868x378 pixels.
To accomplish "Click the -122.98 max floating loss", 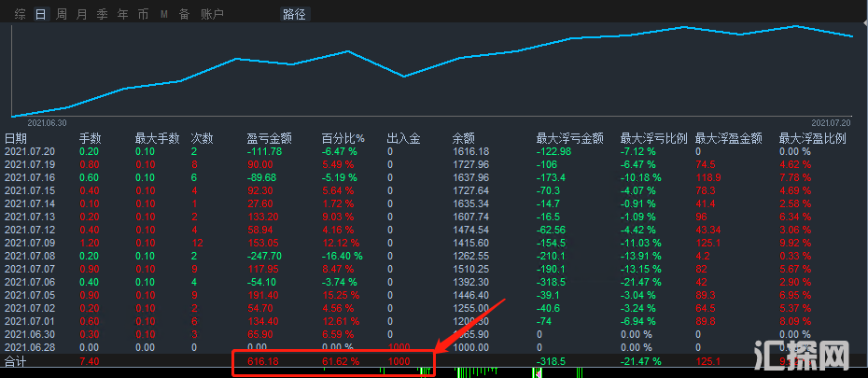I will point(553,151).
